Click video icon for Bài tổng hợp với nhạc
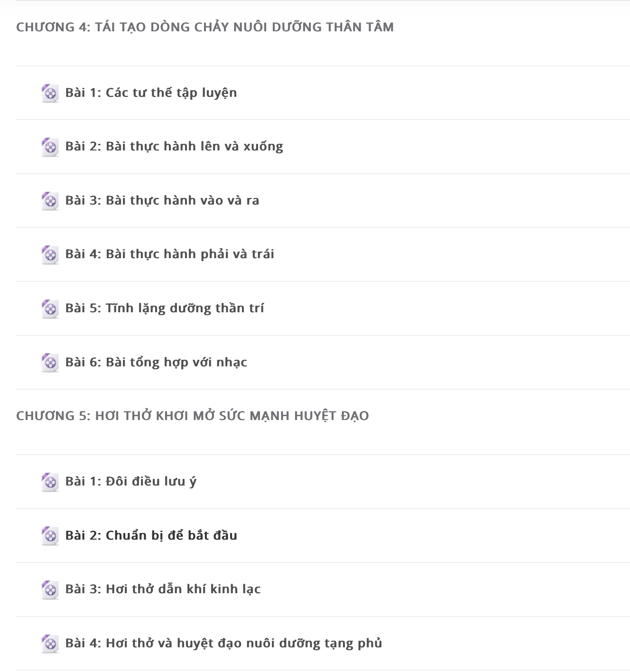The image size is (630, 672). point(50,363)
